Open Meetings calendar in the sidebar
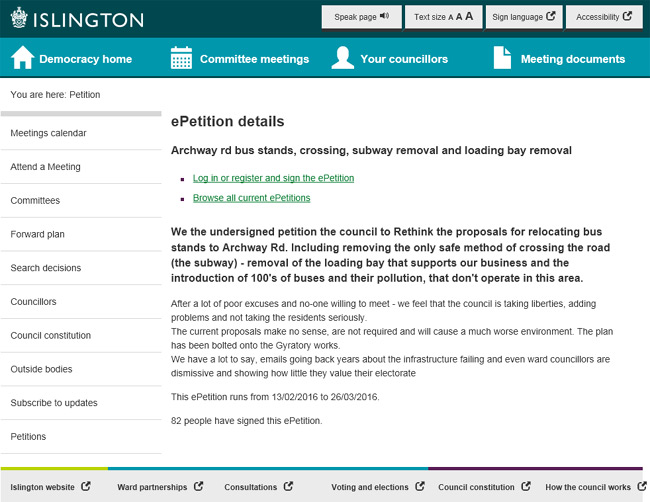Image resolution: width=650 pixels, height=502 pixels. (48, 133)
